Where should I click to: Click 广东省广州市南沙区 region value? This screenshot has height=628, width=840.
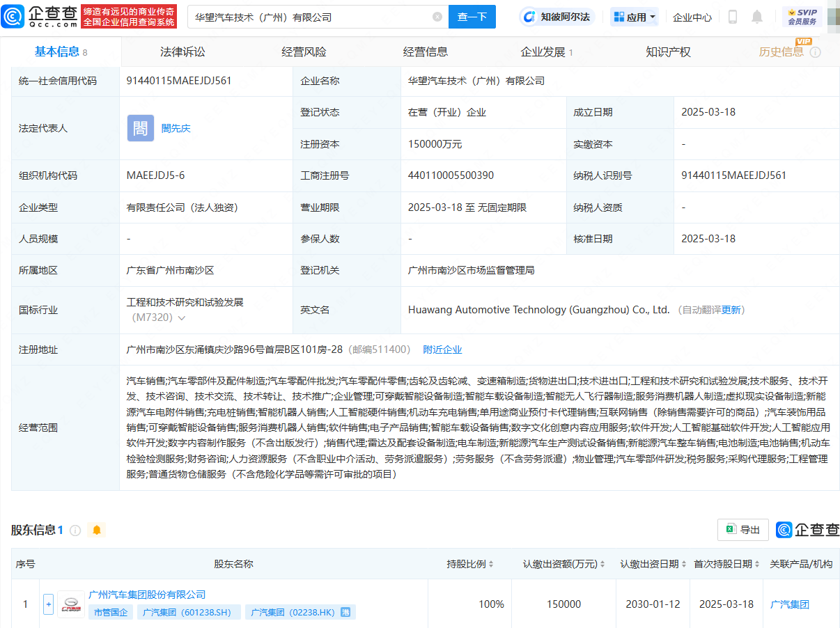click(171, 270)
